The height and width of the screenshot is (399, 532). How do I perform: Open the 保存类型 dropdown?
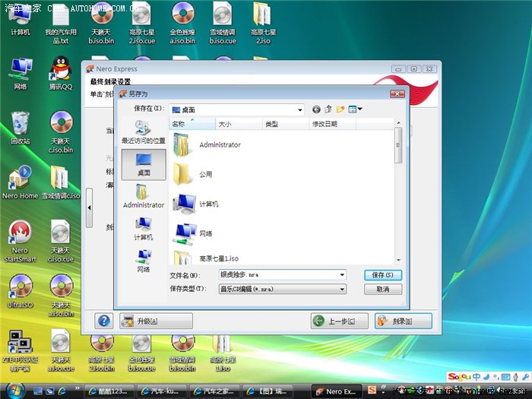pos(342,289)
